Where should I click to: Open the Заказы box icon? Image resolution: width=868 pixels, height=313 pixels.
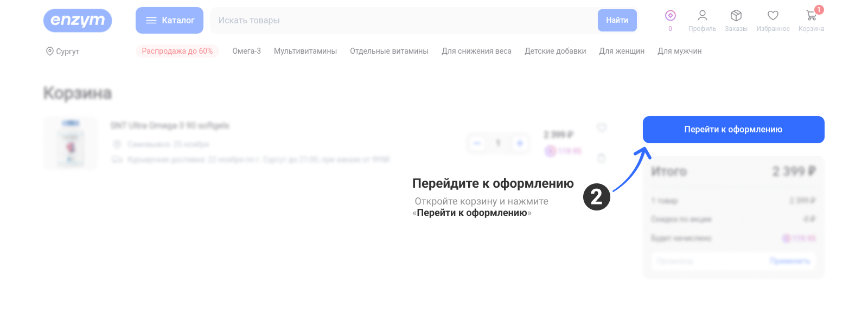point(736,16)
